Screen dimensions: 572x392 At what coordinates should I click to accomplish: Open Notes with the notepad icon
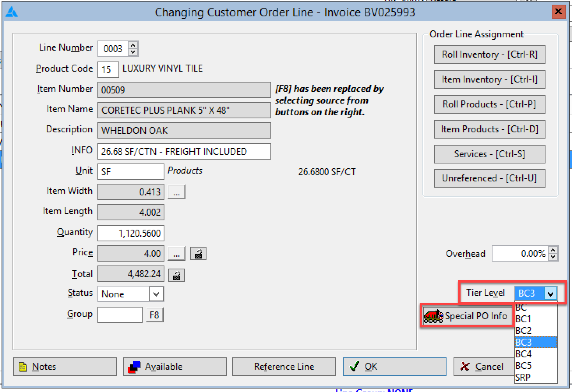[65, 367]
